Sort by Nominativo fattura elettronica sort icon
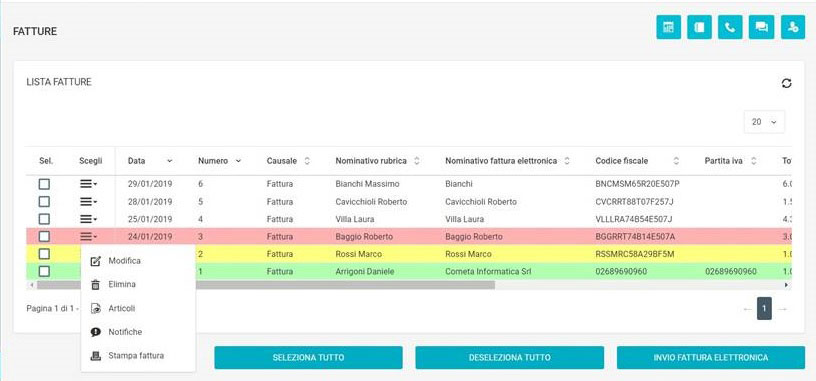Image resolution: width=816 pixels, height=381 pixels. (567, 161)
